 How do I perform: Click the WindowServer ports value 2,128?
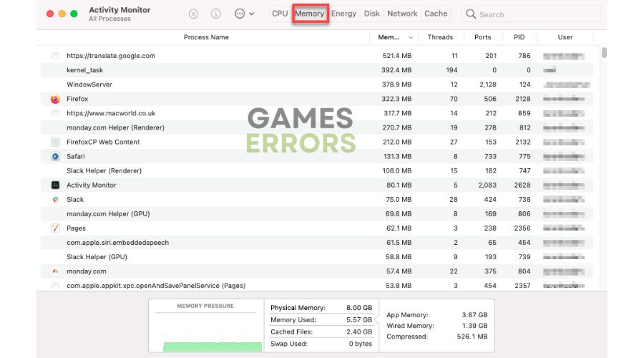click(x=487, y=84)
